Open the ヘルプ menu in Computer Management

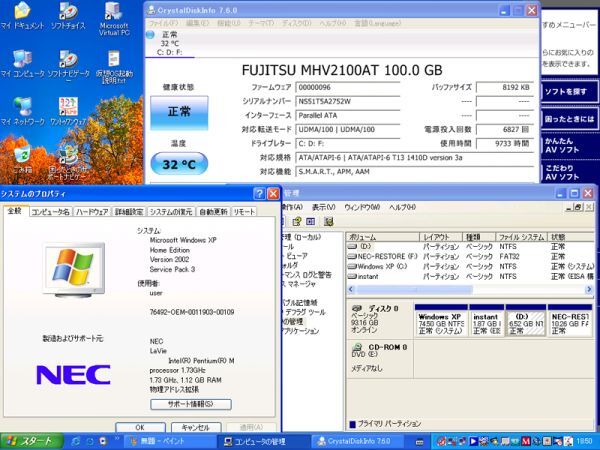[x=402, y=207]
